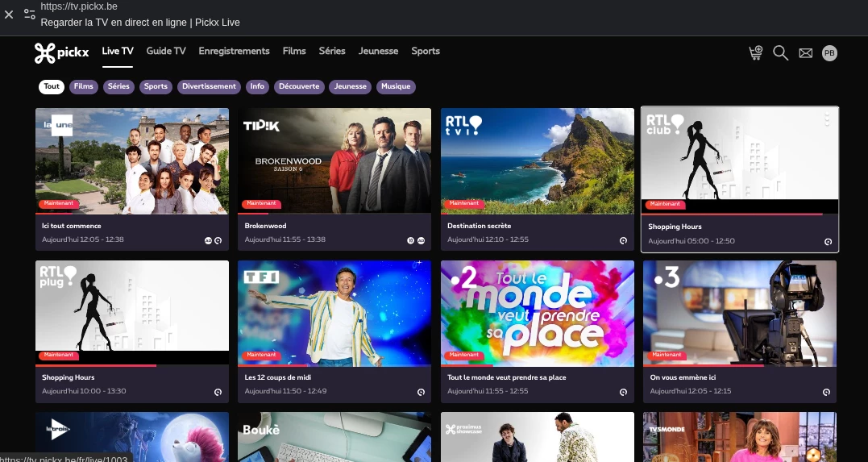Click replay icon on Les 12 coups de midi
The height and width of the screenshot is (462, 868).
click(x=421, y=392)
